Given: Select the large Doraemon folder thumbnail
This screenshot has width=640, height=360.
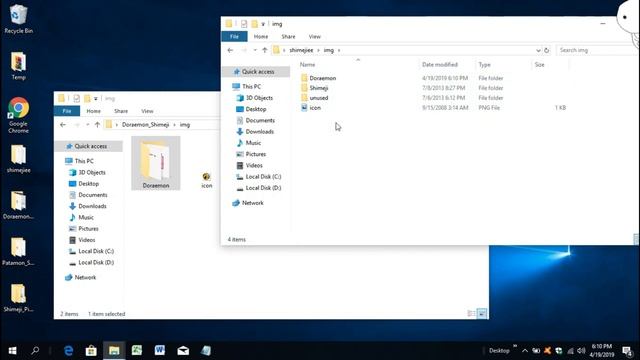Looking at the screenshot, I should click(156, 163).
